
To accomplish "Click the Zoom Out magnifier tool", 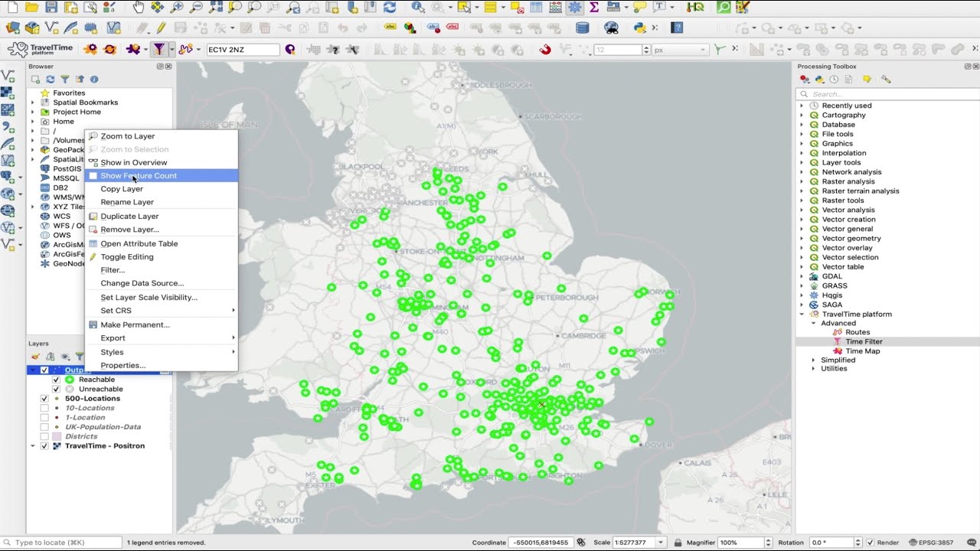I will point(196,7).
